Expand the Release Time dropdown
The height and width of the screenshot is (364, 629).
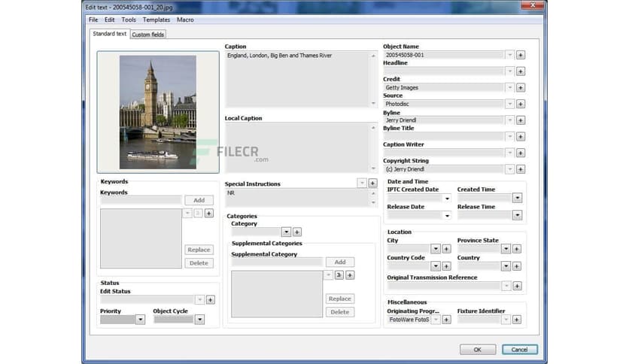pyautogui.click(x=517, y=215)
